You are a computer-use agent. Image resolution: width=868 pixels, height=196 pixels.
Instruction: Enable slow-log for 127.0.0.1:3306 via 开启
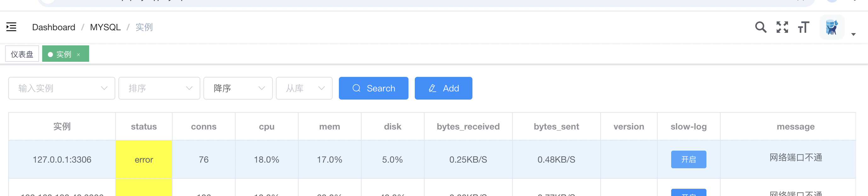(x=688, y=159)
